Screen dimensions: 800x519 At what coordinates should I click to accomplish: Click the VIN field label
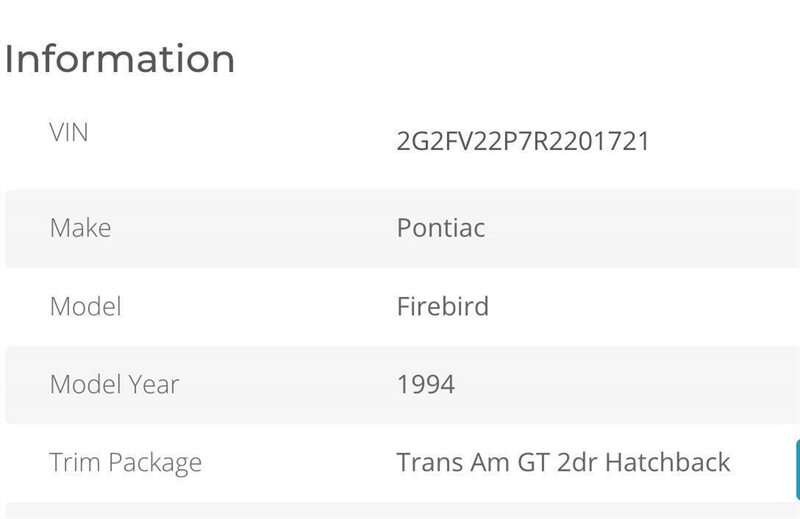(69, 132)
